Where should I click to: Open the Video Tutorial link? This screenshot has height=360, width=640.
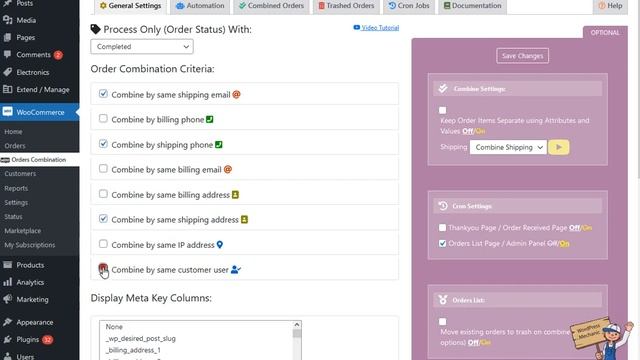click(x=376, y=27)
